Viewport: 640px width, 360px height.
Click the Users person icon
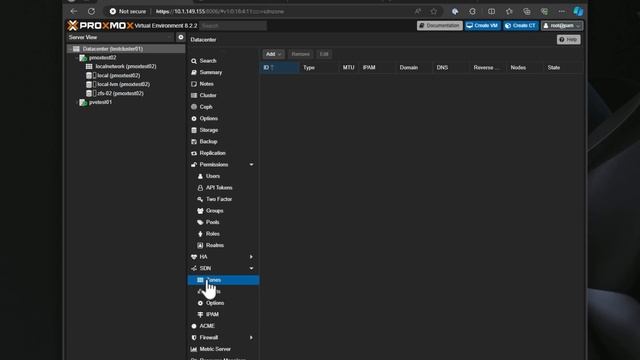pyautogui.click(x=200, y=176)
